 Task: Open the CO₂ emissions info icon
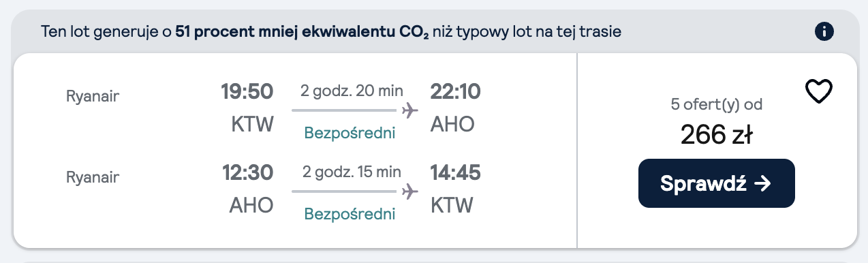(x=824, y=31)
